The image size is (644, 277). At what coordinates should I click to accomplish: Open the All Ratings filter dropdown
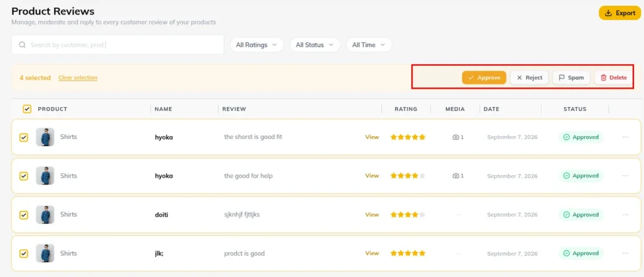tap(257, 45)
